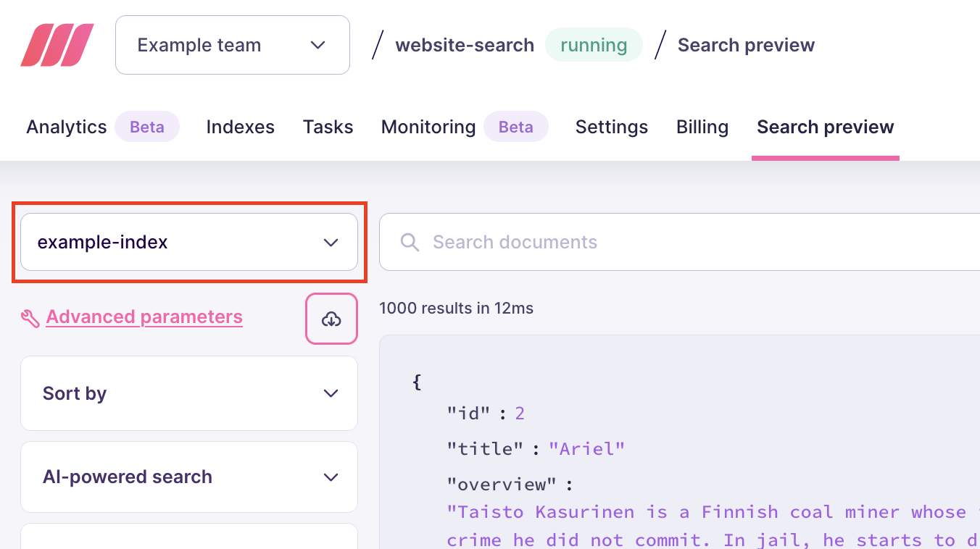The width and height of the screenshot is (980, 549).
Task: Click the magnifying glass in the search bar
Action: [x=409, y=242]
